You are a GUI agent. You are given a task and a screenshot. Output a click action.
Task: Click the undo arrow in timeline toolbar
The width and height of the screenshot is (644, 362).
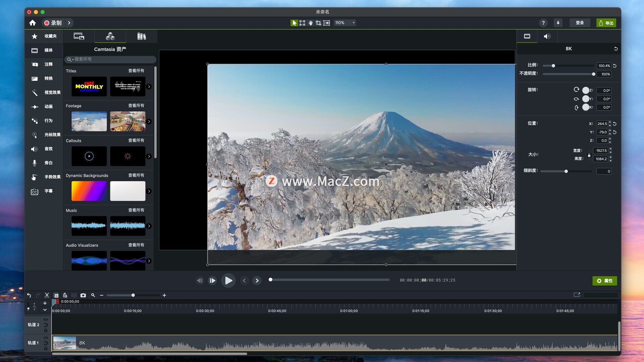click(x=29, y=295)
